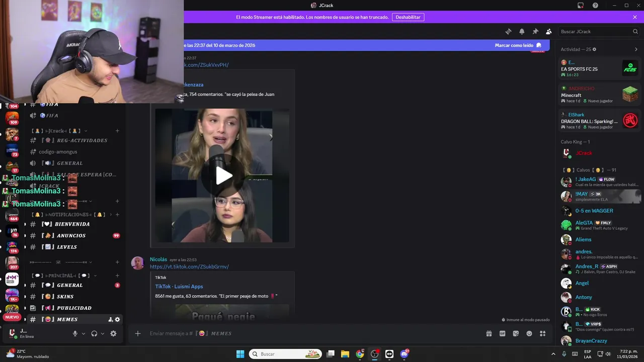Click the NUEVO unread servers pill

click(12, 317)
